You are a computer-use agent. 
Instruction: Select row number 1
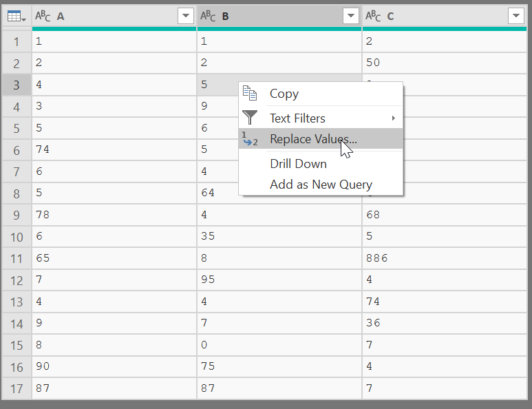[x=17, y=42]
